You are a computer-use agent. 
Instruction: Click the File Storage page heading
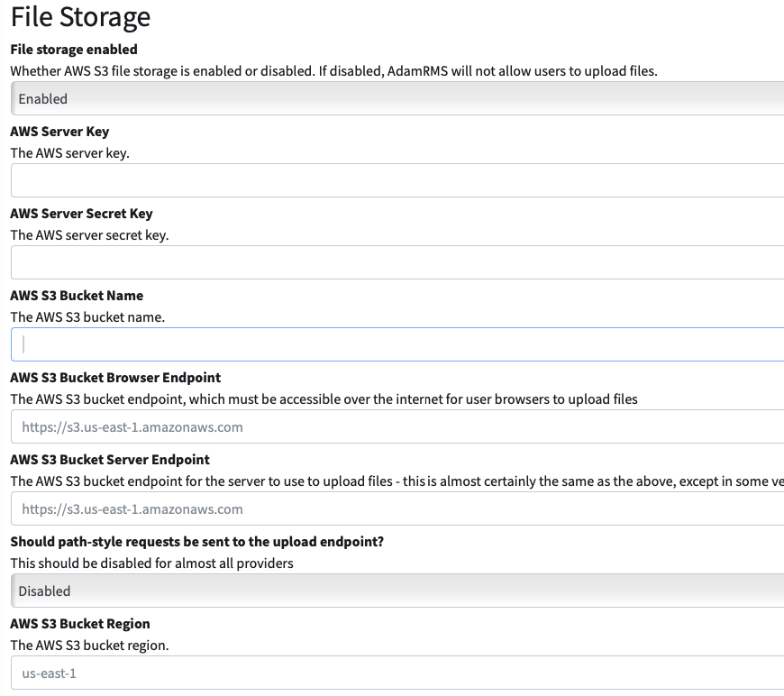79,17
